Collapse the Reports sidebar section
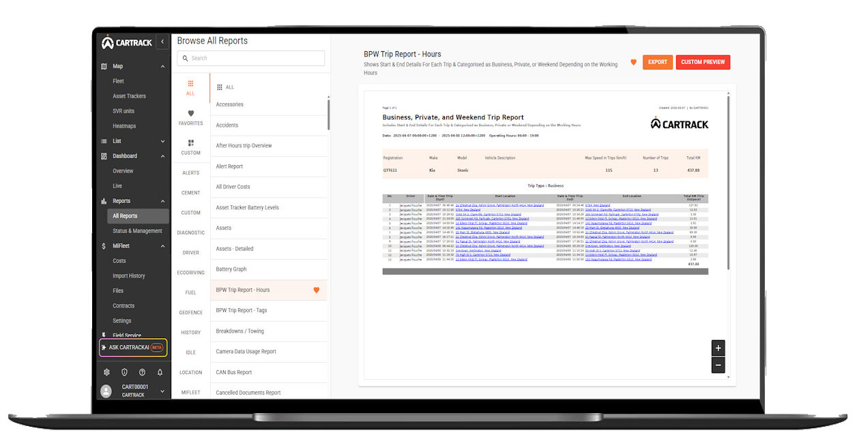The image size is (868, 439). coord(162,200)
